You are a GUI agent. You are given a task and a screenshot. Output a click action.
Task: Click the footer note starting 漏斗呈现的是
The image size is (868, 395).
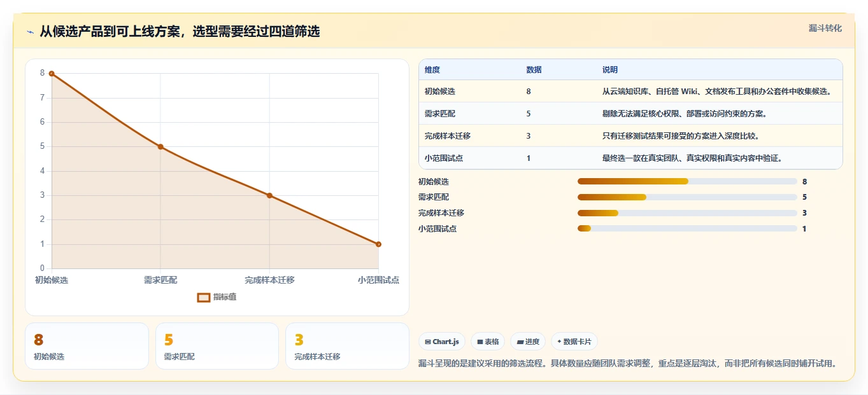pos(627,364)
